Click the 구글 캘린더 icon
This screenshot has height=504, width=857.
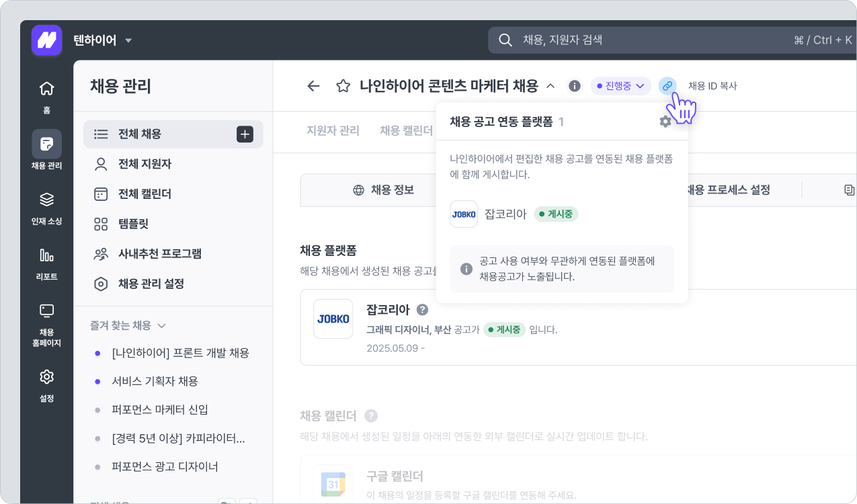click(x=333, y=484)
